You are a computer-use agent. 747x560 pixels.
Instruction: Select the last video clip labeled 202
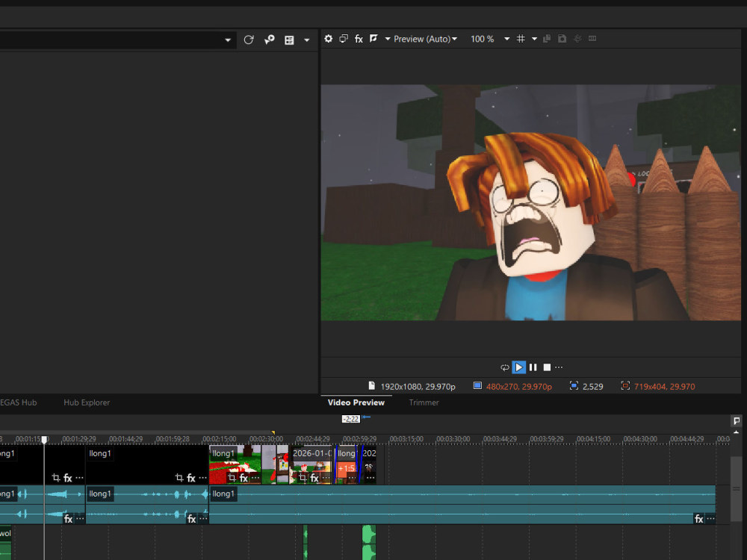click(x=370, y=464)
